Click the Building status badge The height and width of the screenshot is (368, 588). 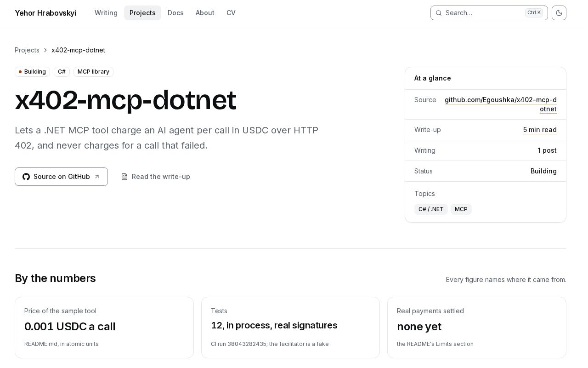(32, 72)
